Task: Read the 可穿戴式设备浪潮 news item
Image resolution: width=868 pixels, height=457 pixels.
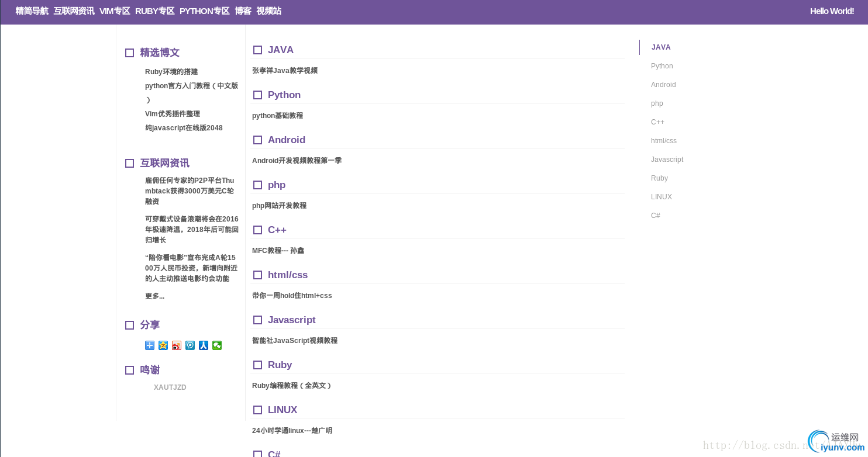Action: (x=192, y=230)
